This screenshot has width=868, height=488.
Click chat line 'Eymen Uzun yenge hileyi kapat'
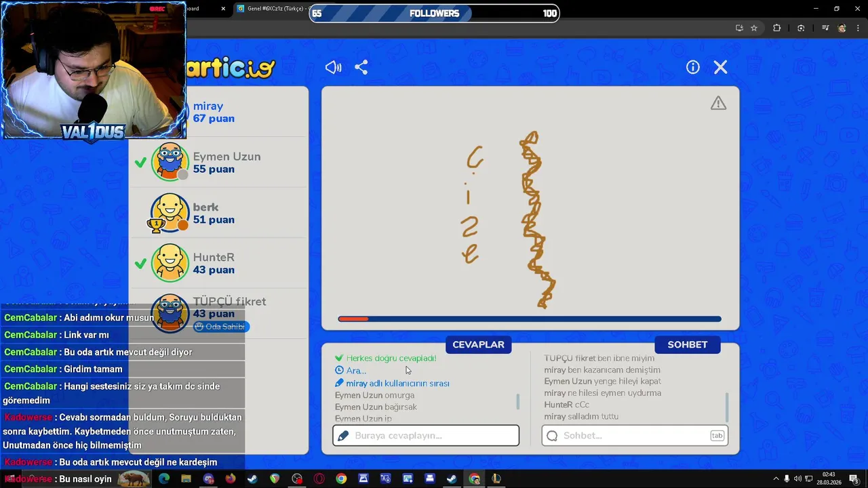602,382
